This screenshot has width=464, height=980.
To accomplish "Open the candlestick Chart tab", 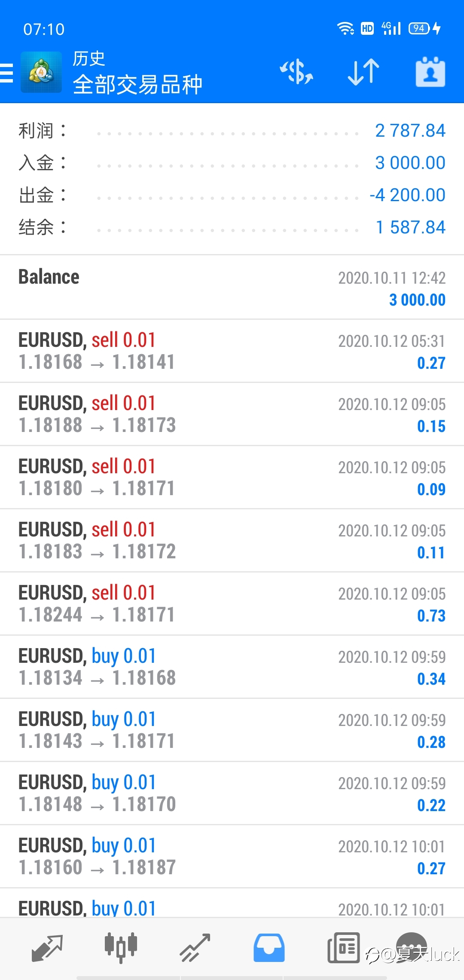I will point(121,947).
